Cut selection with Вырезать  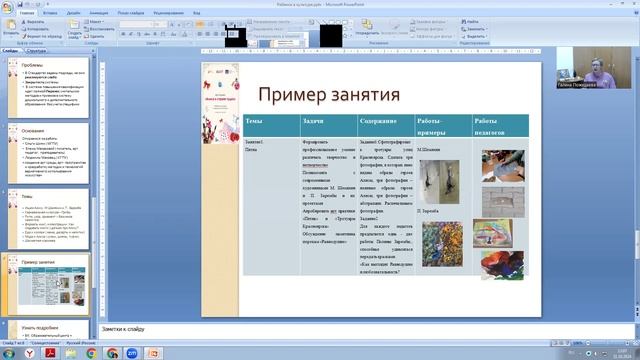pyautogui.click(x=33, y=22)
